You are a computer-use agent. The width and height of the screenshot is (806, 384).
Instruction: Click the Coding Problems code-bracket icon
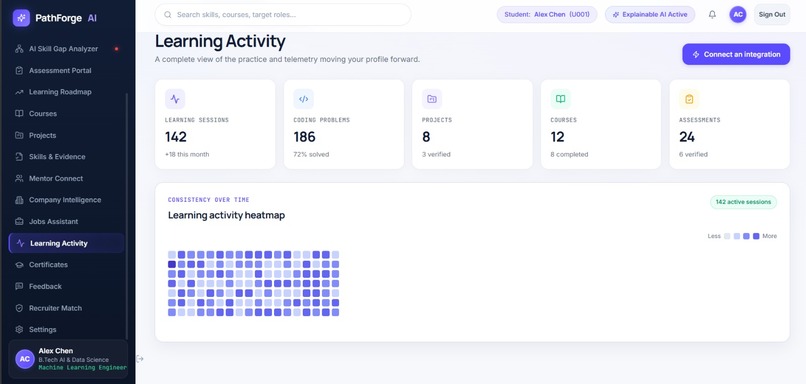coord(304,99)
